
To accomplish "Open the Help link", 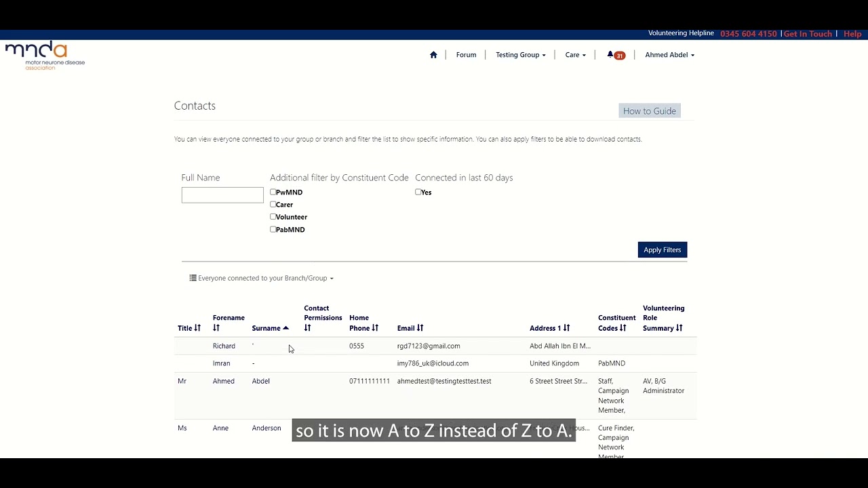I will 852,34.
